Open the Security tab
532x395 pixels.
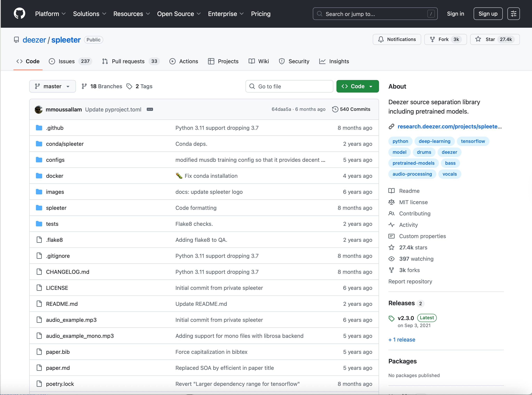click(x=294, y=61)
